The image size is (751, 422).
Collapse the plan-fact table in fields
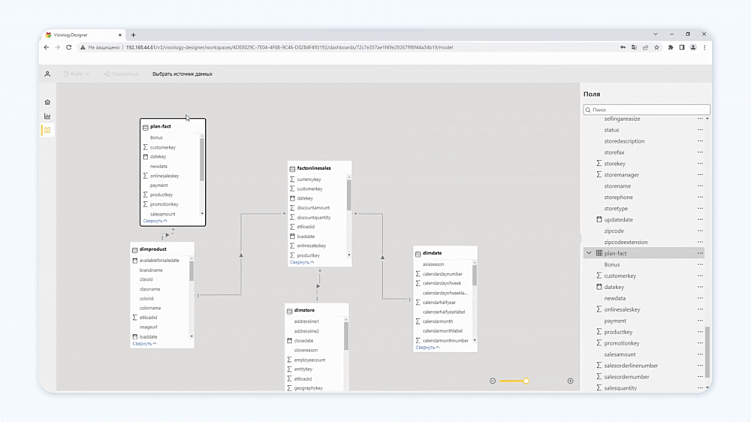tap(589, 253)
